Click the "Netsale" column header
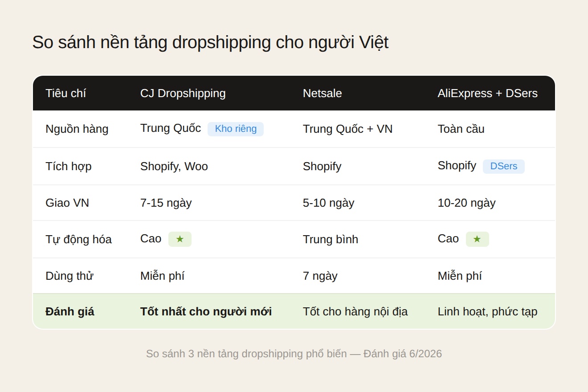 323,93
